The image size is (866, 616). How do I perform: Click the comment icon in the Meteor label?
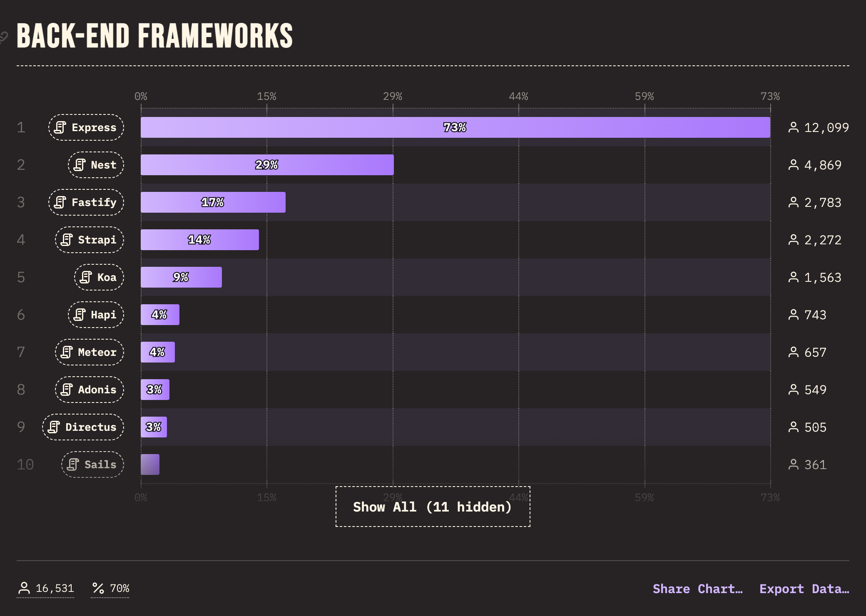[x=67, y=352]
